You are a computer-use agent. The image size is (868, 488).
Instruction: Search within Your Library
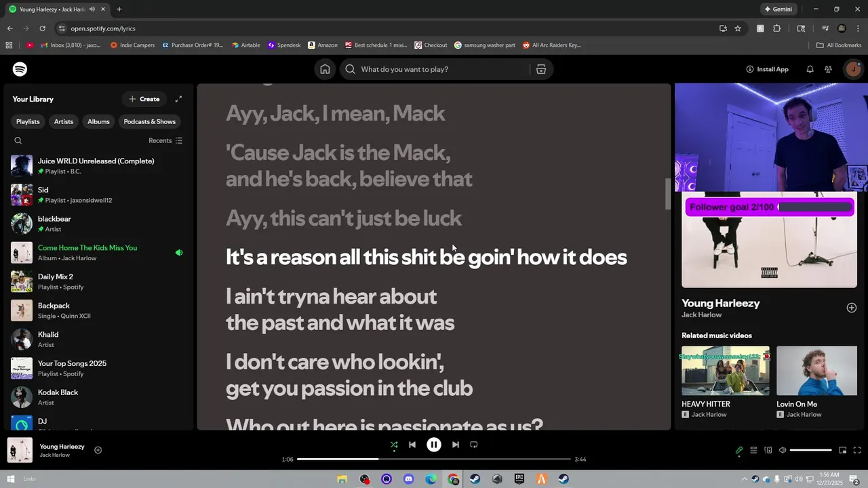point(18,140)
